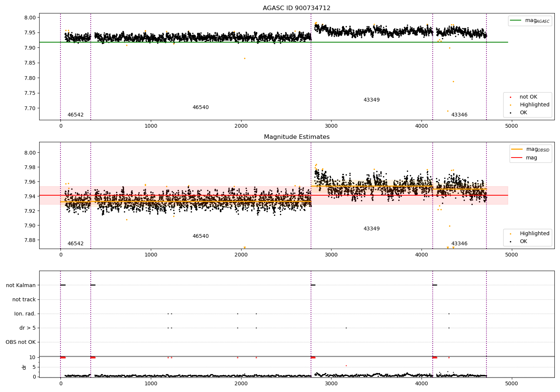Click the 7.70 y-axis tick label

pyautogui.click(x=30, y=109)
